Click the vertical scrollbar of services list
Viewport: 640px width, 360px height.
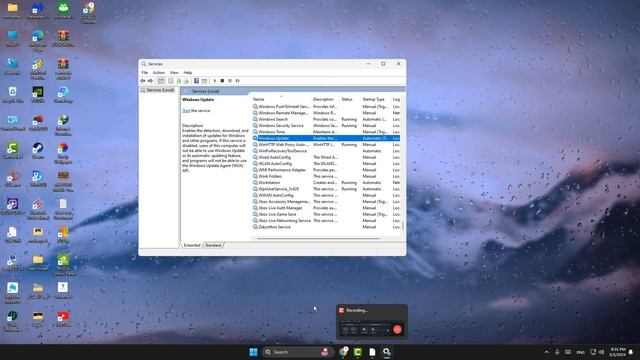tap(403, 225)
